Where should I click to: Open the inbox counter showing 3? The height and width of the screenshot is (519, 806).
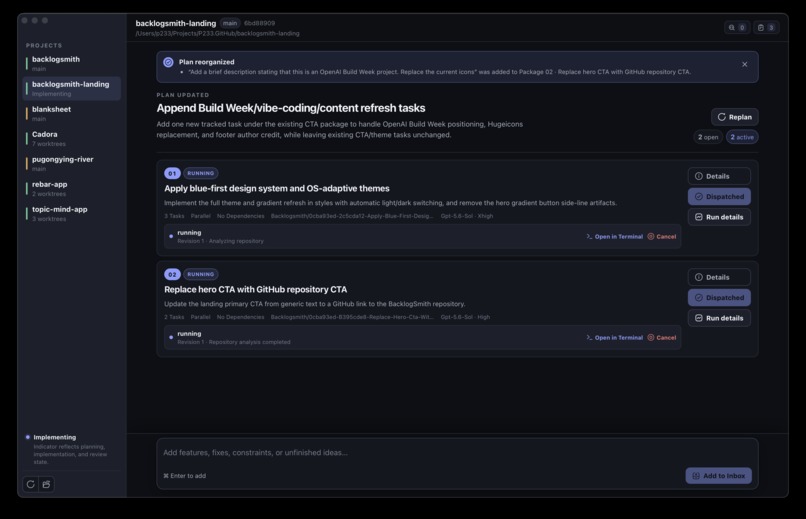[x=766, y=28]
